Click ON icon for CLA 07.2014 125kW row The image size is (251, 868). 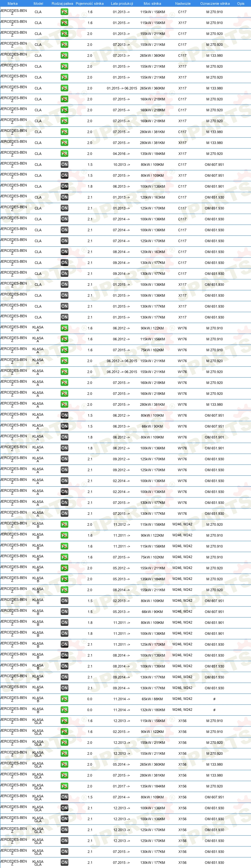point(65,241)
